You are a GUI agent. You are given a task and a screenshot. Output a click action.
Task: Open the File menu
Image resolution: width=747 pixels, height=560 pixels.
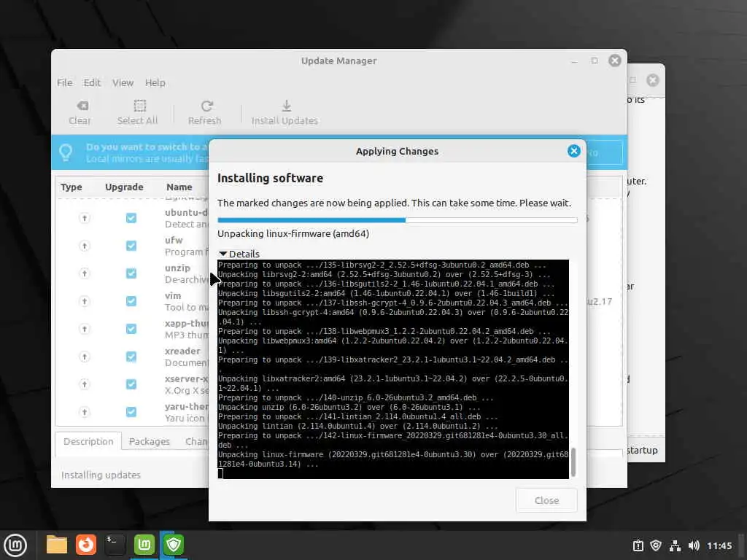(x=65, y=82)
